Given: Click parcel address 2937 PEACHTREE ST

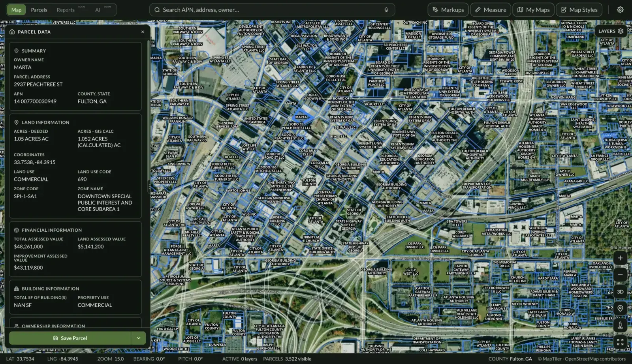Looking at the screenshot, I should 38,84.
